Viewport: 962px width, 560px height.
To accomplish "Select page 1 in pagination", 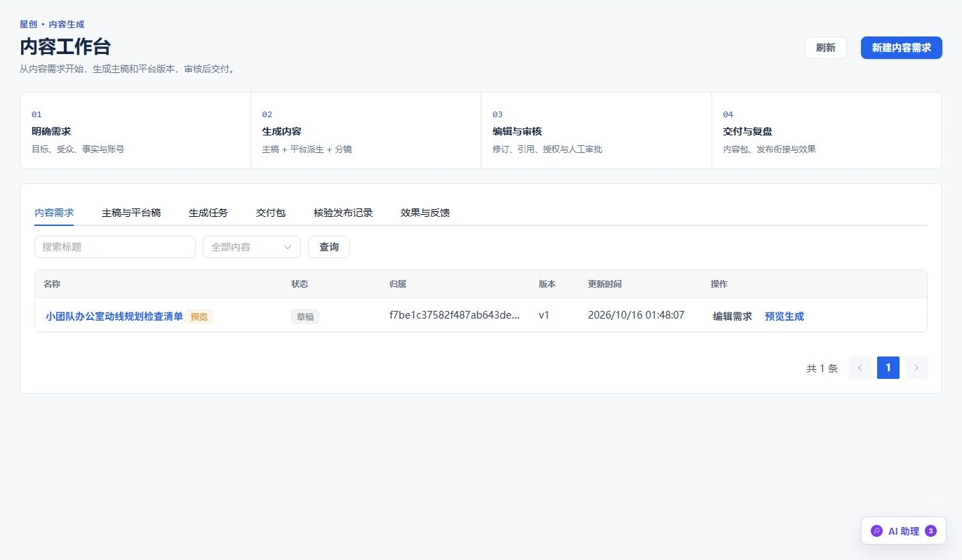I will tap(888, 368).
